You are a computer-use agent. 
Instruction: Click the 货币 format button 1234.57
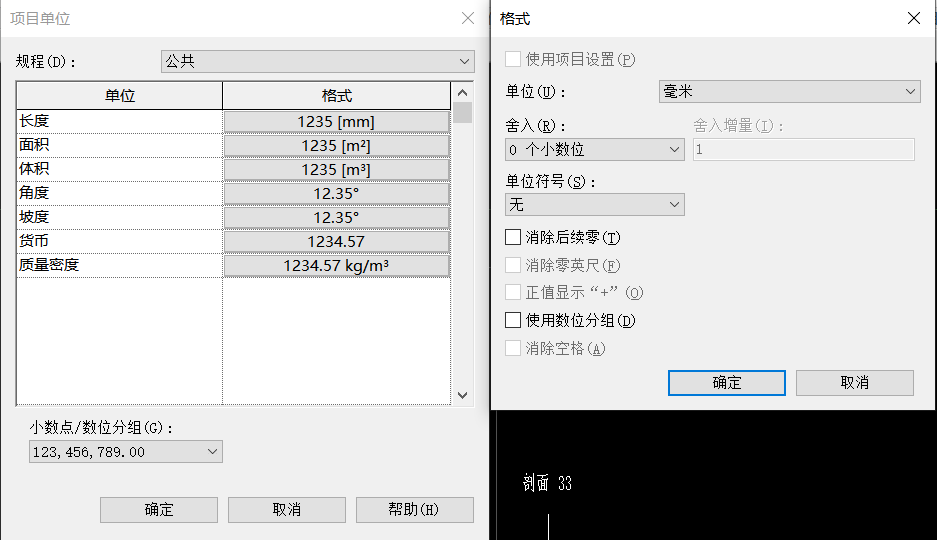pyautogui.click(x=336, y=241)
